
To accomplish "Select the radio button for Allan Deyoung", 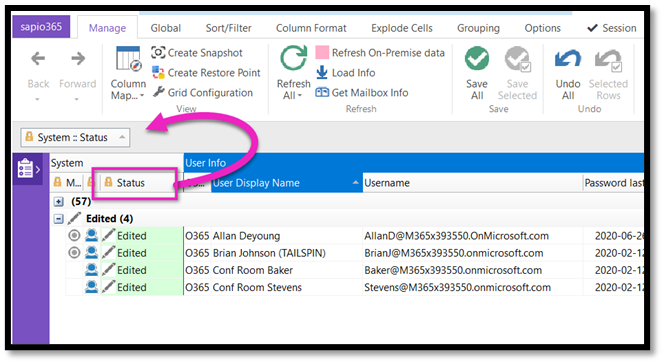I will coord(74,235).
